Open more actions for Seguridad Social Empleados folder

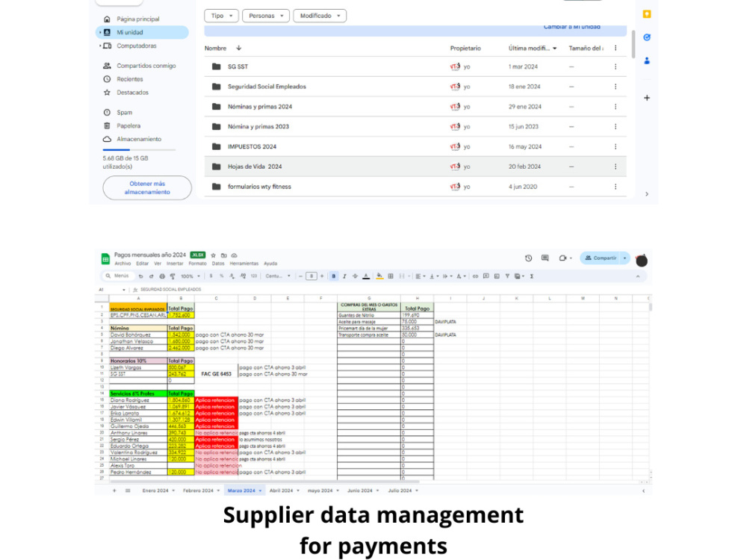[x=616, y=87]
